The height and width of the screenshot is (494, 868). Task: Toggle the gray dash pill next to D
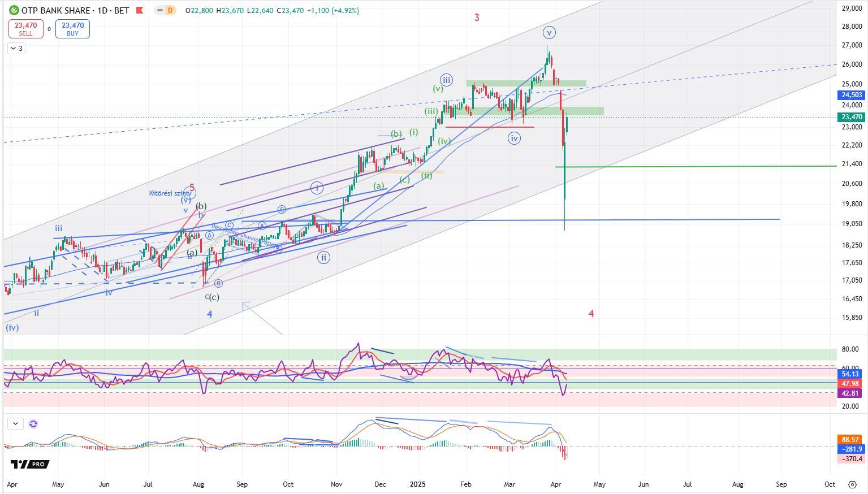(x=160, y=10)
